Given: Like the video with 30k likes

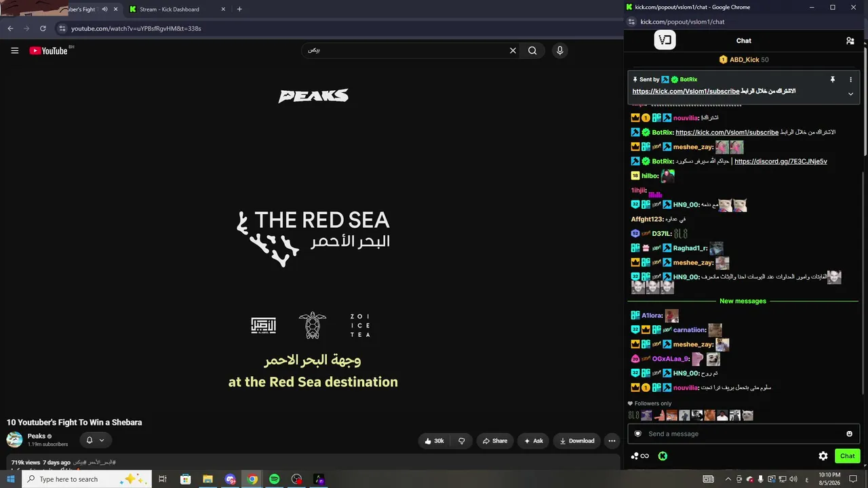Looking at the screenshot, I should pyautogui.click(x=434, y=441).
